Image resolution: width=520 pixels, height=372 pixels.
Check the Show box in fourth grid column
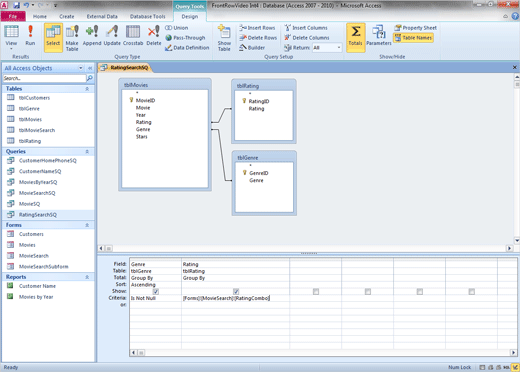[368, 292]
